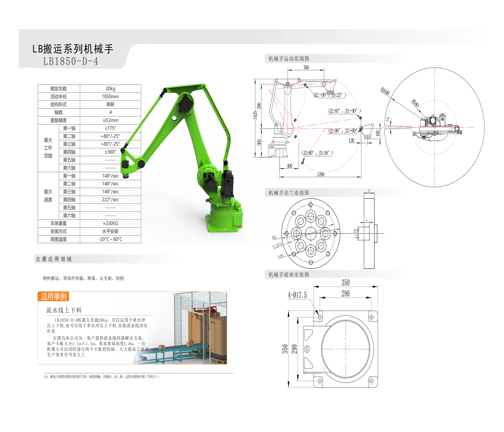504x432 pixels.
Task: Select the repeat accuracy value "±0.2mm"
Action: [111, 120]
